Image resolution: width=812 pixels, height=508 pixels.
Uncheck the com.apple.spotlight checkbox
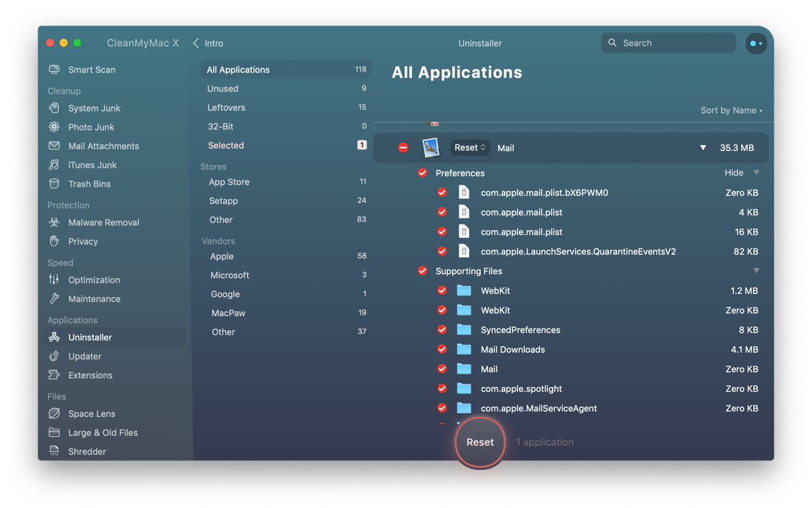442,388
